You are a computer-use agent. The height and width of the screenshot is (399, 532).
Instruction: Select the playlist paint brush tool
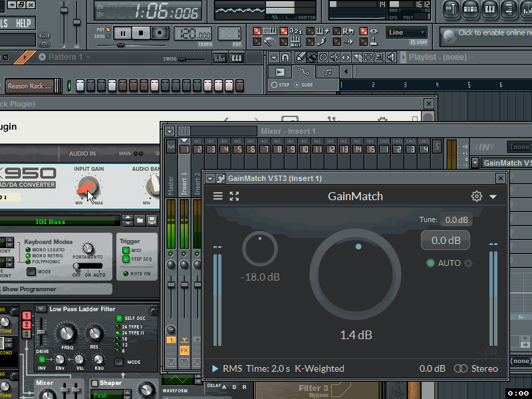(x=312, y=57)
